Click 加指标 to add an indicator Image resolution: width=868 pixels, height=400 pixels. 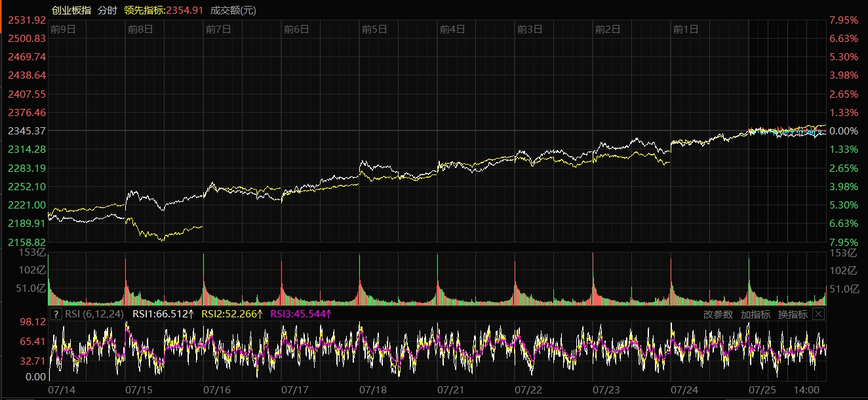click(755, 314)
